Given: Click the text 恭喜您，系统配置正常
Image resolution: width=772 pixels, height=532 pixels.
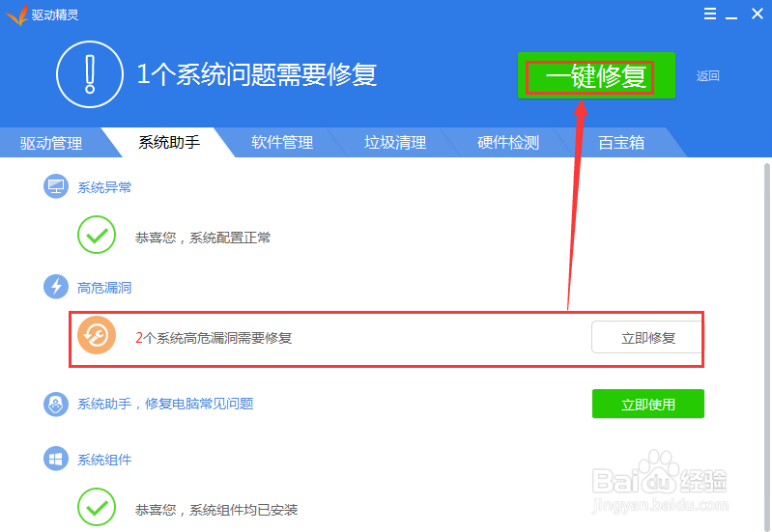Looking at the screenshot, I should pyautogui.click(x=203, y=238).
